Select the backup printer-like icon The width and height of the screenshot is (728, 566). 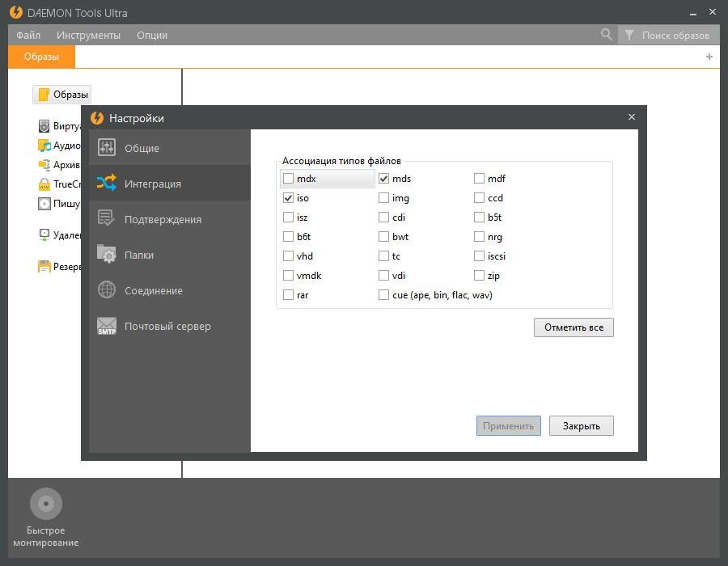44,267
